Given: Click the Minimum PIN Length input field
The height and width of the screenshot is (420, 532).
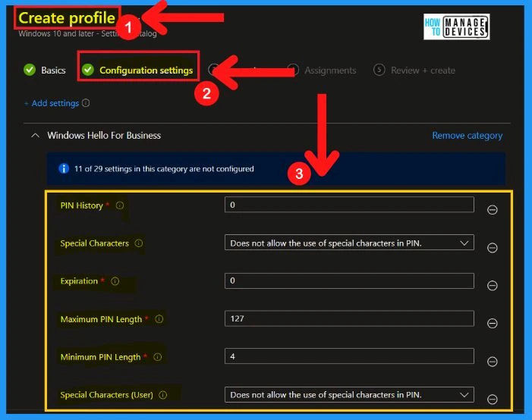Looking at the screenshot, I should [349, 356].
